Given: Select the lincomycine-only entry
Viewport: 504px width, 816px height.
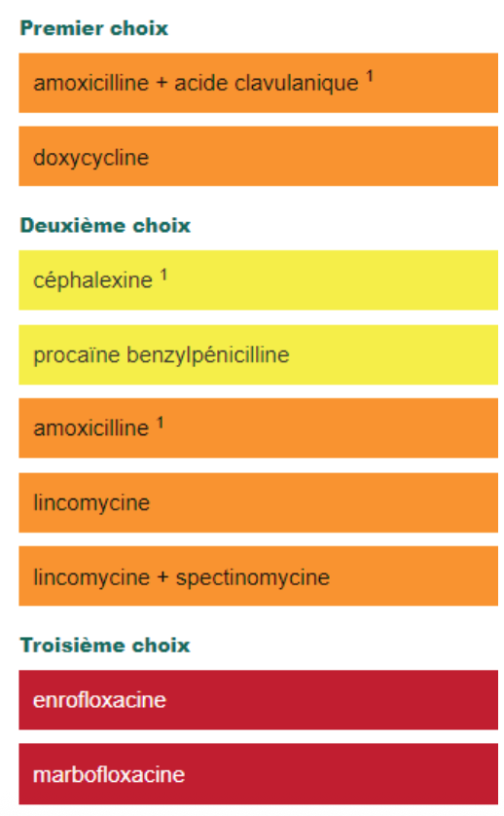Looking at the screenshot, I should click(x=259, y=502).
